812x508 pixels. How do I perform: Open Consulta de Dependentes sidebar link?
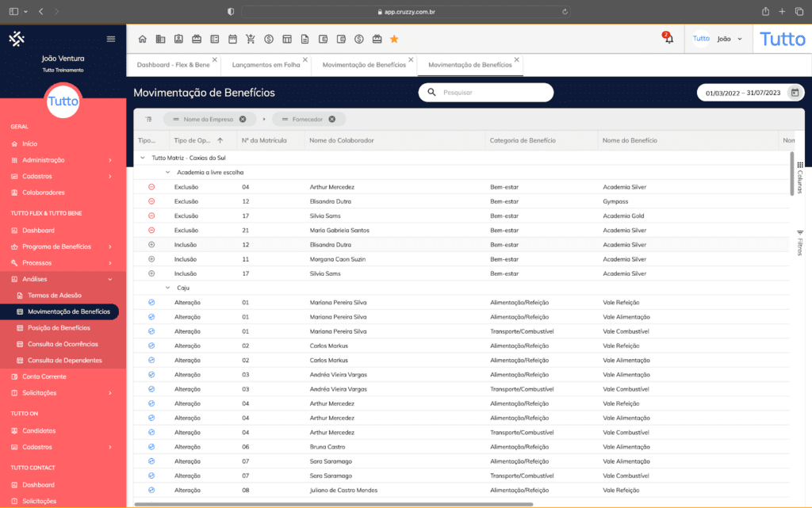(64, 360)
